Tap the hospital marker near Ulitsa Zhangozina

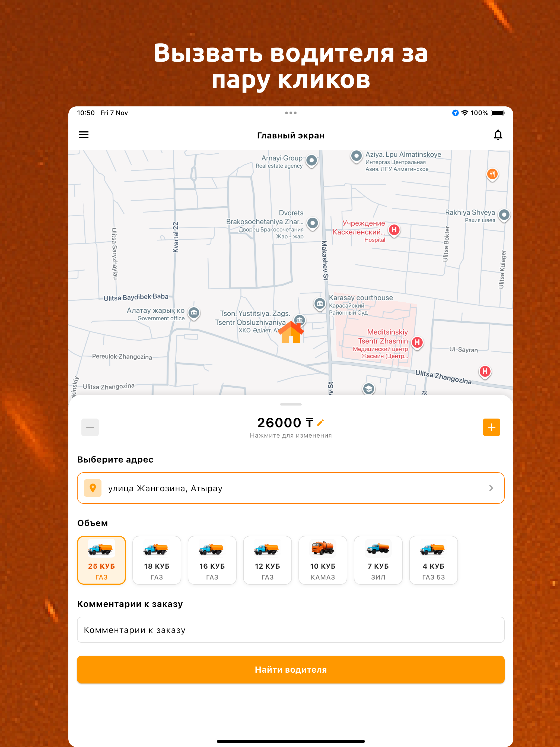pos(485,372)
